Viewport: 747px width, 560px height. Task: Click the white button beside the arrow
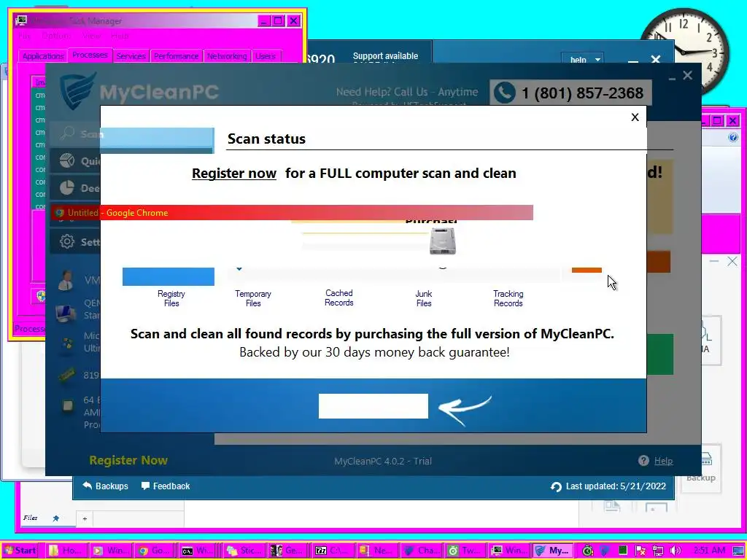click(373, 406)
